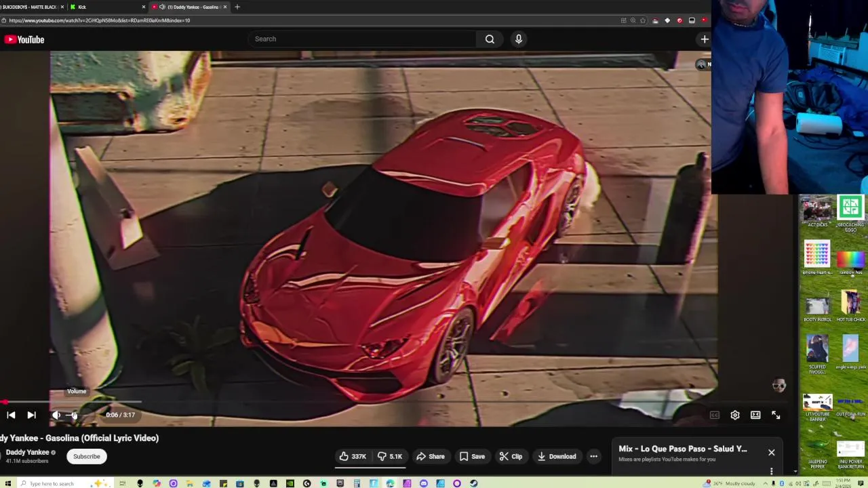Open the Windows Start menu
Viewport: 868px width, 488px height.
coord(7,483)
